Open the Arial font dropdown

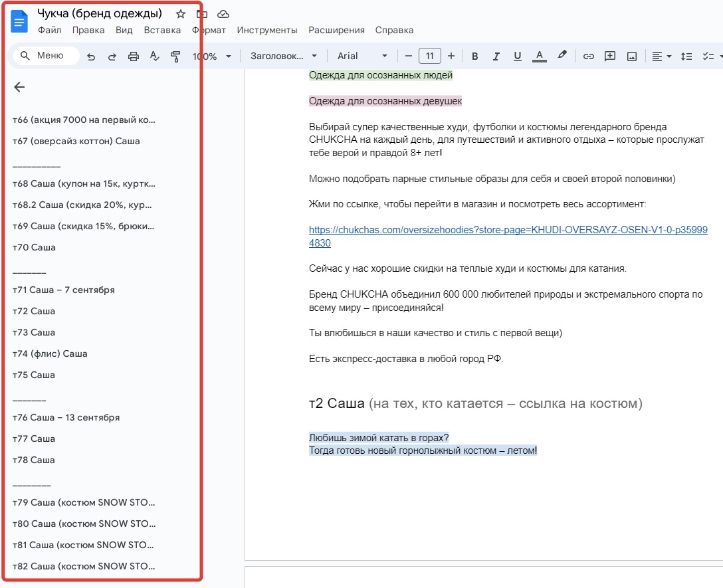coord(362,56)
